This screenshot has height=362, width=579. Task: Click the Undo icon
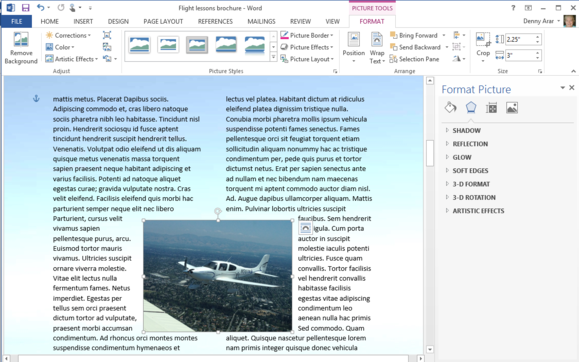[40, 7]
